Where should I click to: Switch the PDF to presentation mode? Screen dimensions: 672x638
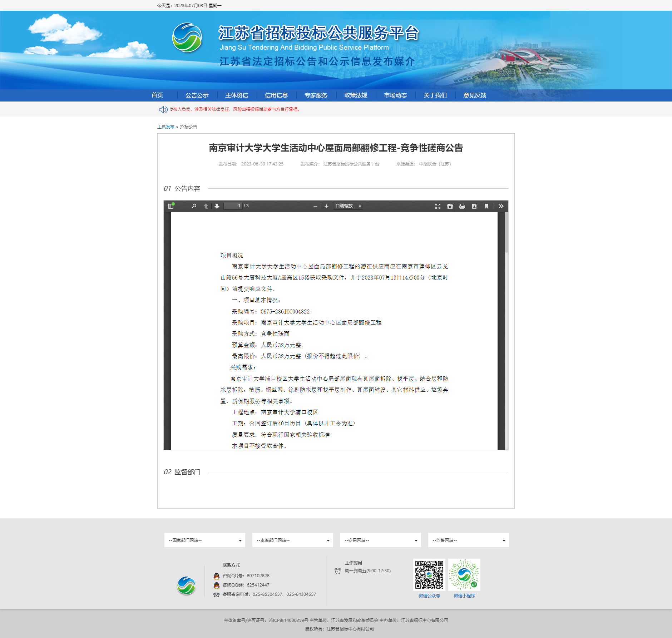(x=438, y=206)
